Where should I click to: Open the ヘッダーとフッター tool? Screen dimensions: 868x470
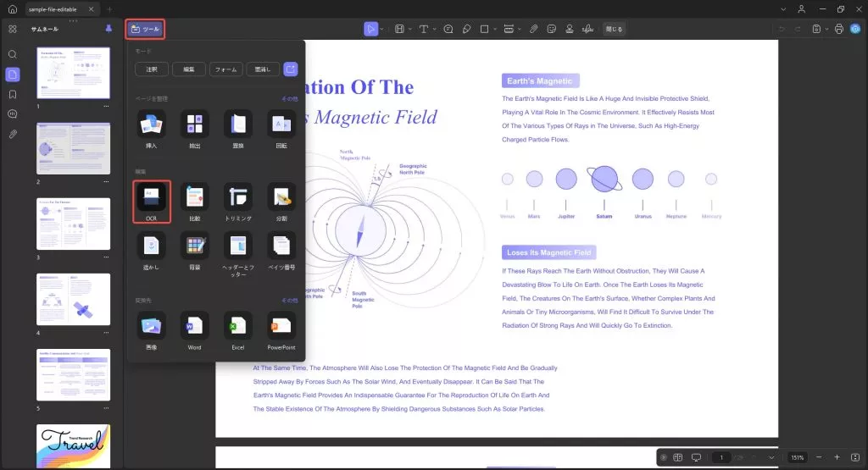click(x=238, y=254)
